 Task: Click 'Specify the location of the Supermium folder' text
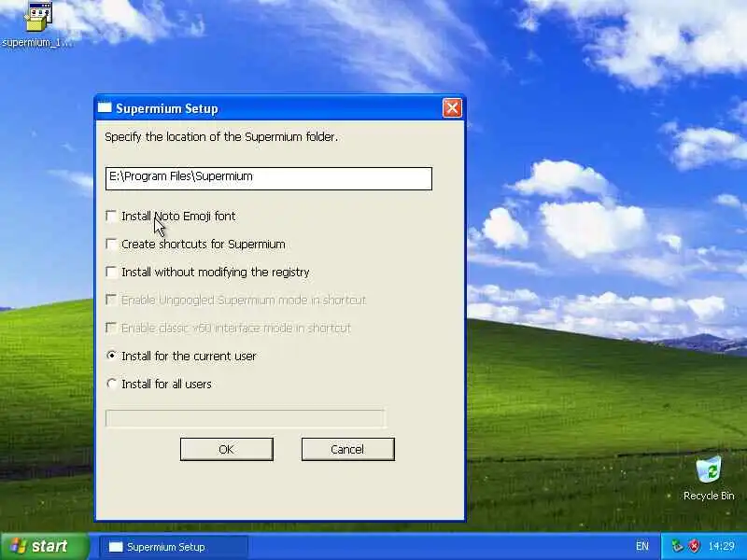click(221, 137)
